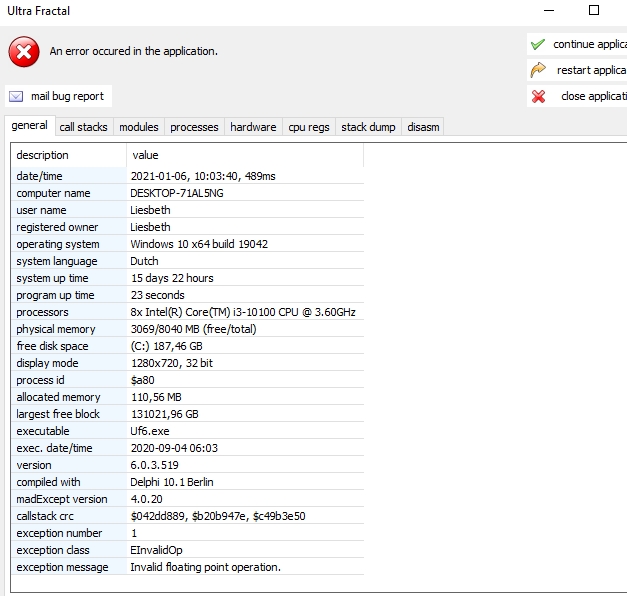Select display mode 1280x720, 32 bit
Screen dimensions: 627x596
pos(172,363)
